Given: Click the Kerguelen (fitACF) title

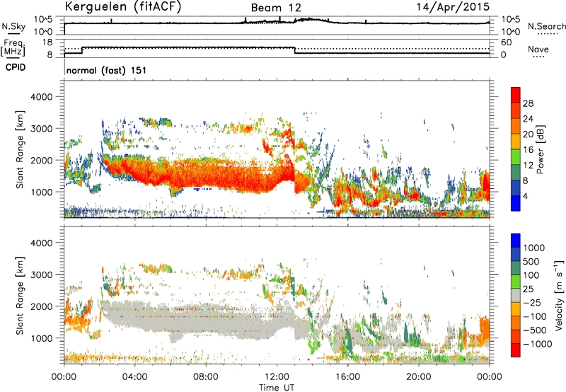Looking at the screenshot, I should pyautogui.click(x=122, y=7).
